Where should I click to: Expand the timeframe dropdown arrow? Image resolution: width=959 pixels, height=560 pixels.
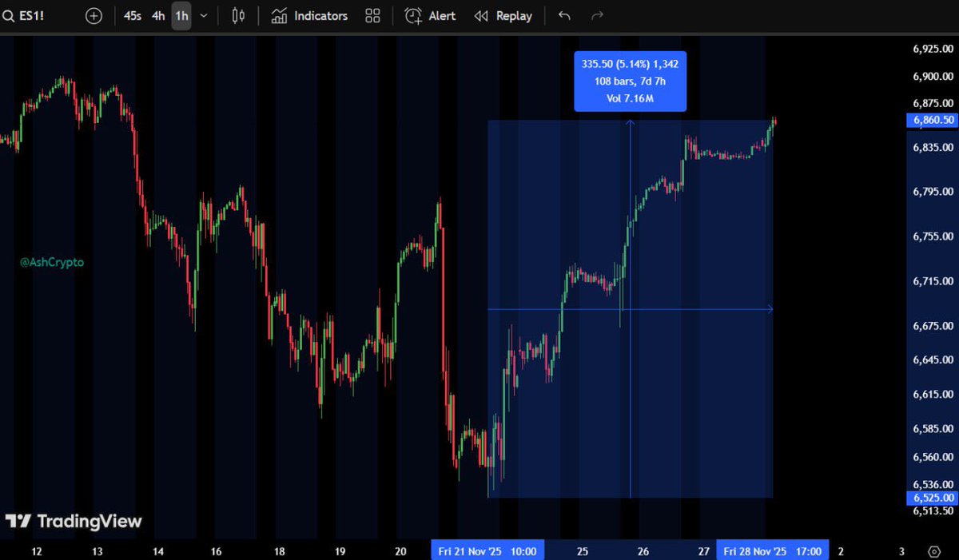click(x=205, y=16)
